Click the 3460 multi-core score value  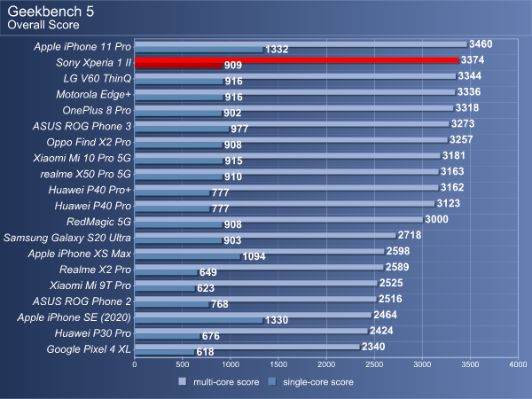(x=481, y=44)
